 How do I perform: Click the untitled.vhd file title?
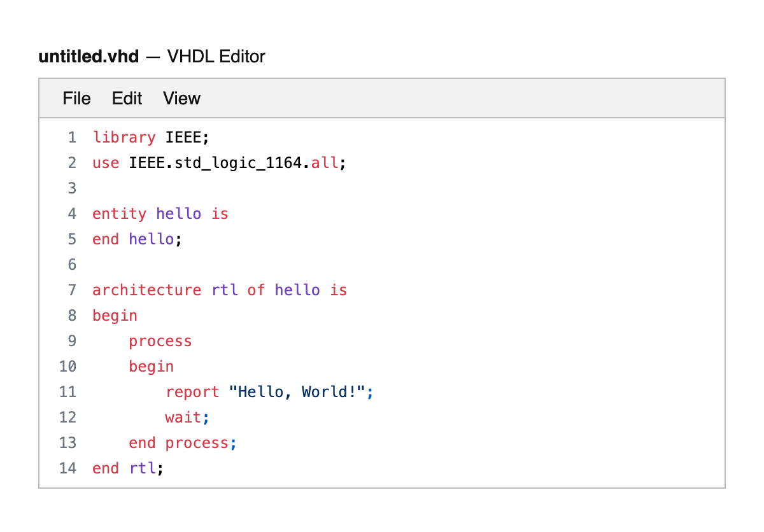point(88,57)
